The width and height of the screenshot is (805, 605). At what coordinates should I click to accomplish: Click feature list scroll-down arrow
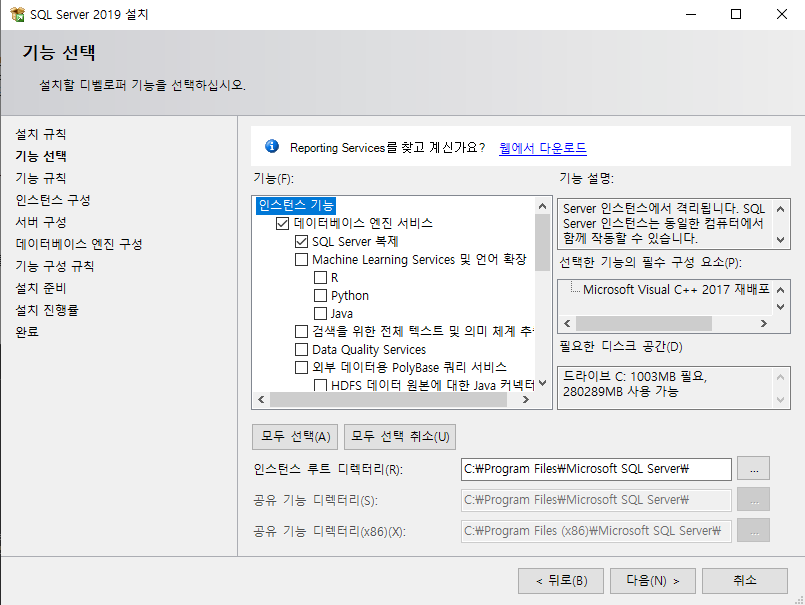point(543,383)
